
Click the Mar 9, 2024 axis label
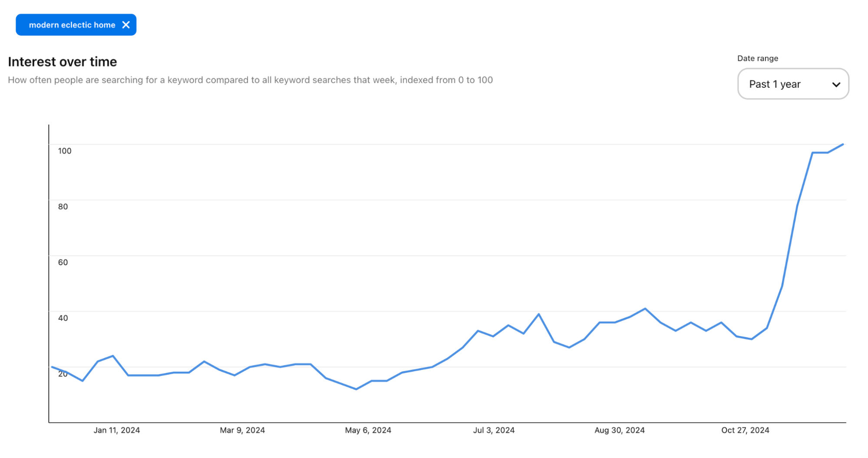click(x=242, y=430)
